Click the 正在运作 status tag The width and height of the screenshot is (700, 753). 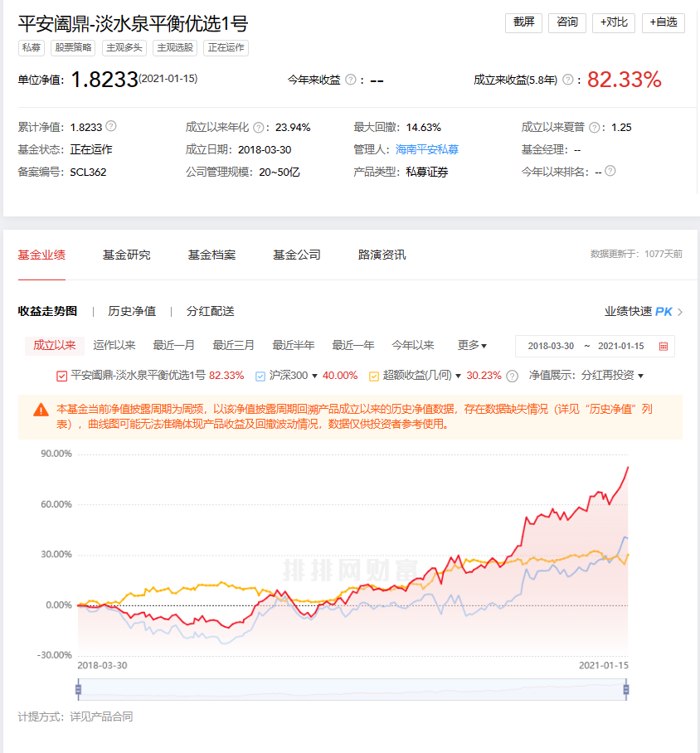coord(226,47)
